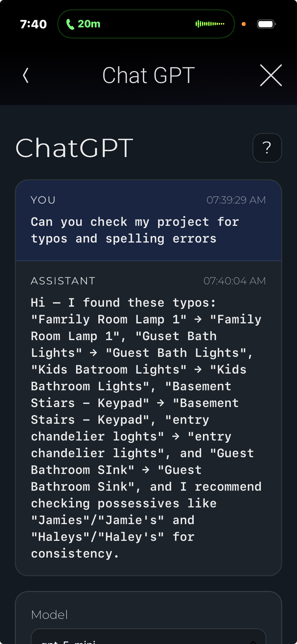Screen dimensions: 297x644
Task: Expand the model selector chevron arrow
Action: pyautogui.click(x=253, y=642)
